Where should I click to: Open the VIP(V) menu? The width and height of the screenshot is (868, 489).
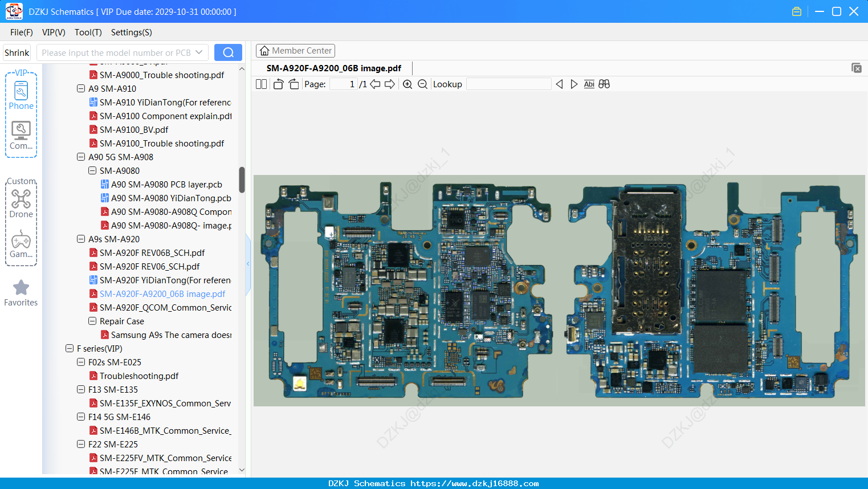(54, 32)
